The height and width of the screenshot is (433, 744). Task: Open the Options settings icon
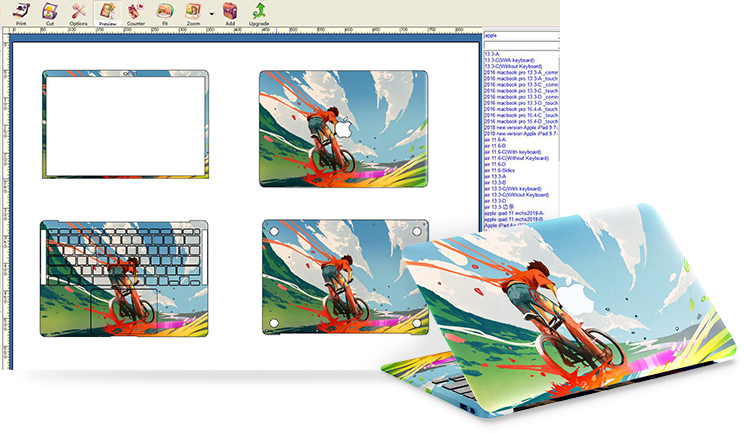pos(78,12)
